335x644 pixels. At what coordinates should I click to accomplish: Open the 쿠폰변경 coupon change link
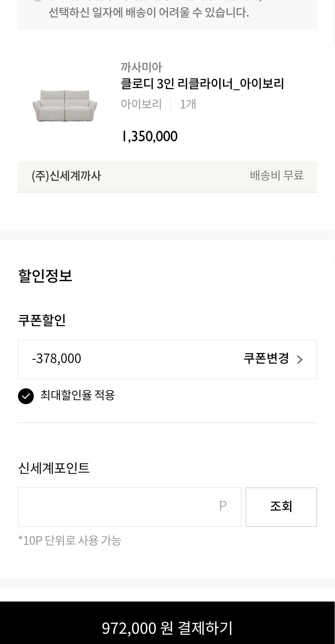click(x=266, y=359)
